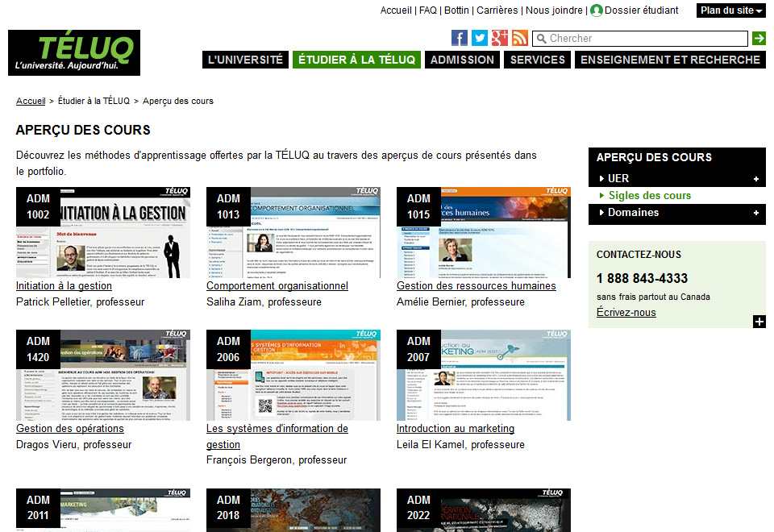
Task: Click the phone number 1 888 843-4333
Action: tap(642, 278)
